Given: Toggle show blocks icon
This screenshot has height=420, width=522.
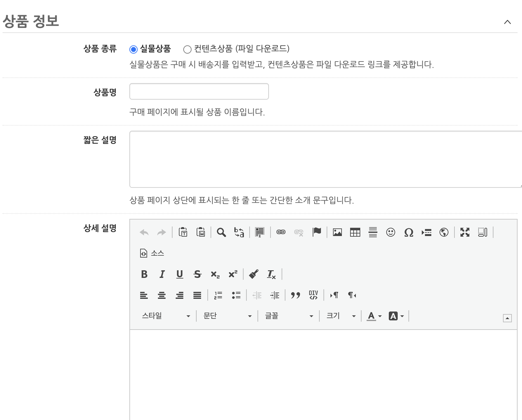Looking at the screenshot, I should (483, 232).
